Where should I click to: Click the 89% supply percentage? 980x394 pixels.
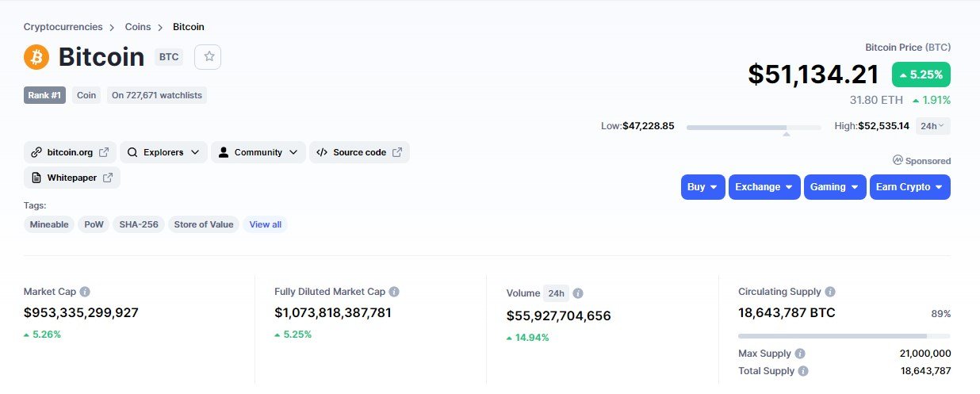click(941, 314)
